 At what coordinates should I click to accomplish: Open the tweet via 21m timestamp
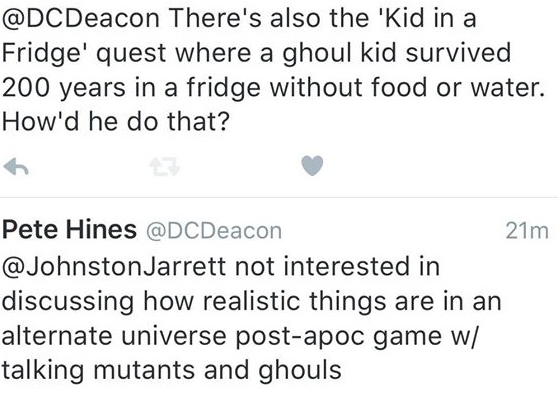click(527, 231)
